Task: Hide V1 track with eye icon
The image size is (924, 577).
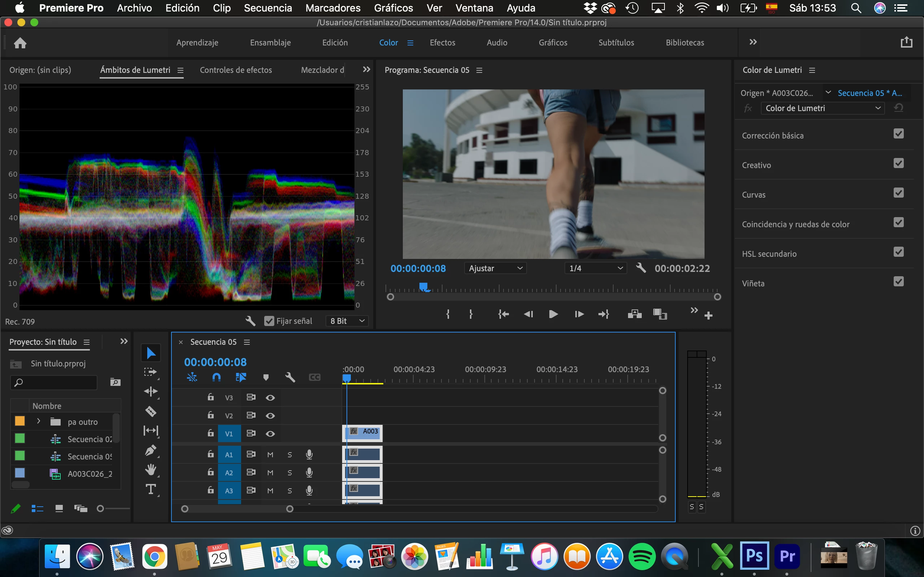Action: [x=270, y=434]
